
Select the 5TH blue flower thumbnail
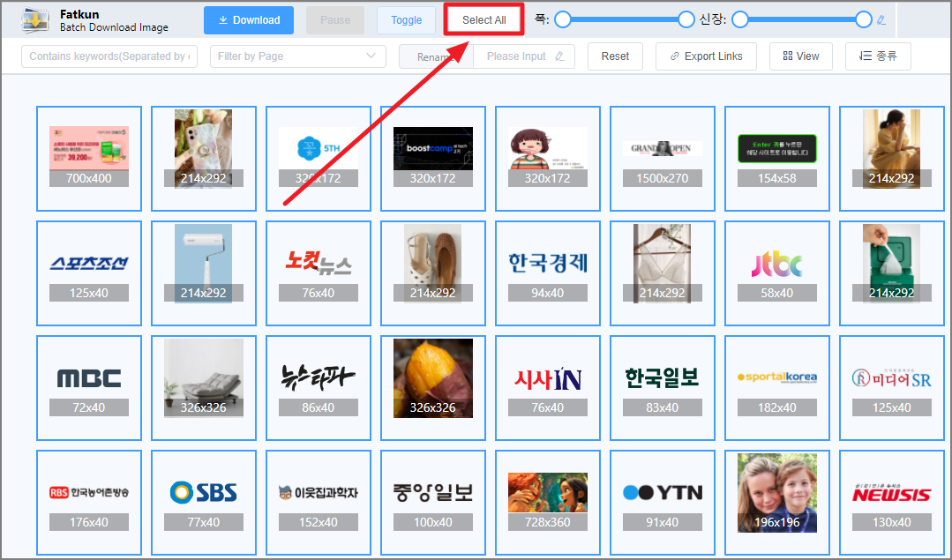click(x=319, y=159)
